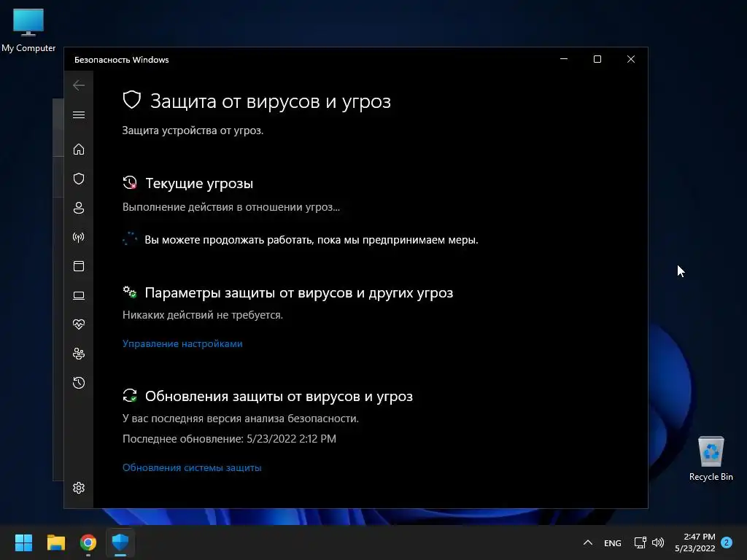Maximize the Безопасность Windows window
747x560 pixels.
tap(597, 59)
